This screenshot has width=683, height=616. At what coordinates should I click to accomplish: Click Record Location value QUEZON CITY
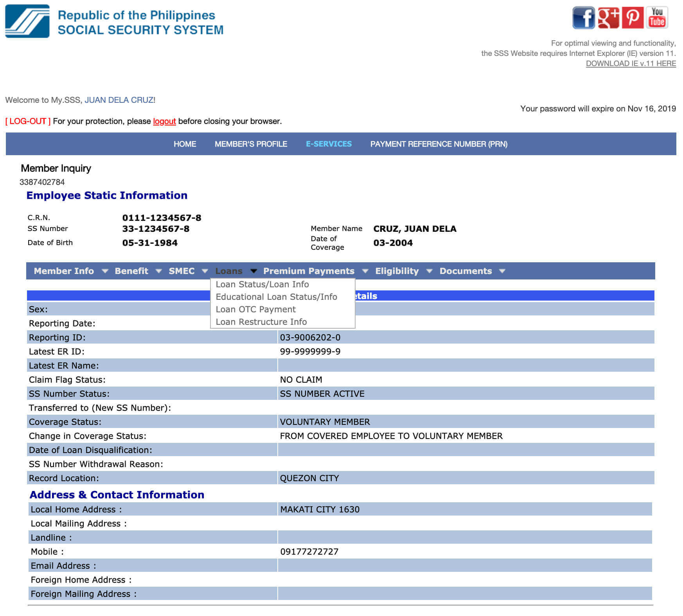click(x=309, y=478)
